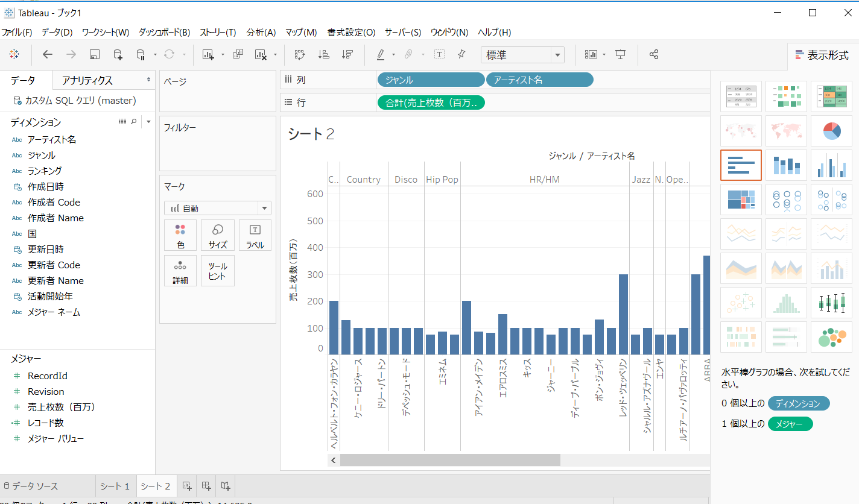
Task: Click the 色 button on the Marks card
Action: 180,235
